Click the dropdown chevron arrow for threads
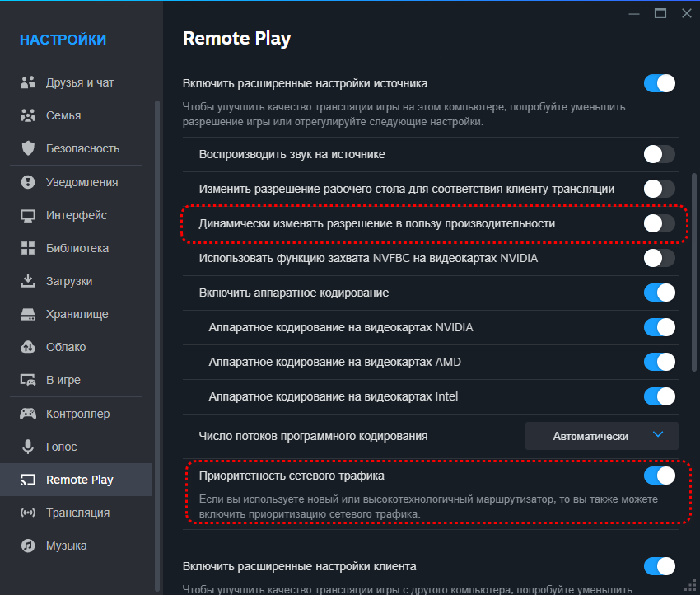The image size is (700, 595). click(657, 435)
